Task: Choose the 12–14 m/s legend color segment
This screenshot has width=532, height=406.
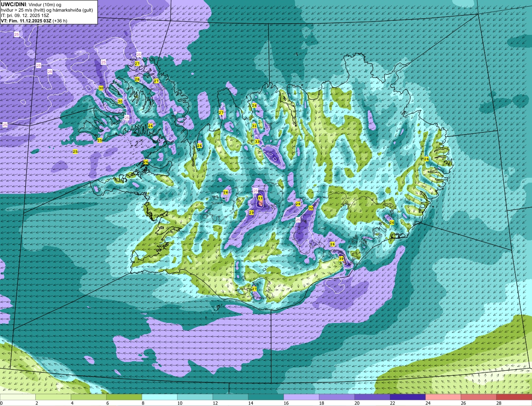Action: 230,397
